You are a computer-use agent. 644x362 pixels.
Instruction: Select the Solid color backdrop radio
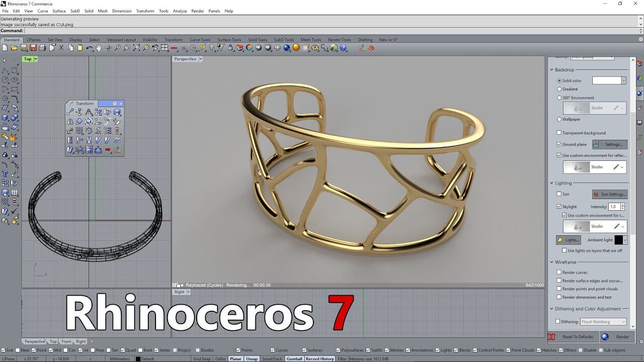pos(559,80)
